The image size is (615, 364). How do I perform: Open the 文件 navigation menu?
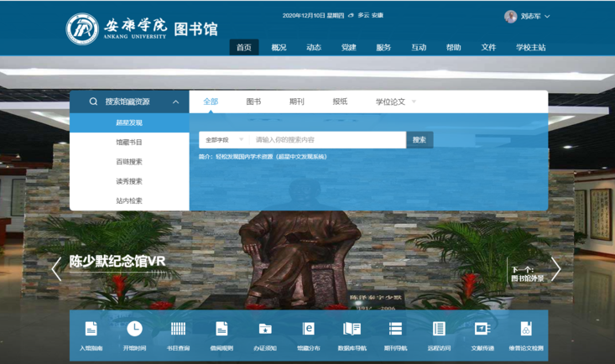(x=488, y=48)
